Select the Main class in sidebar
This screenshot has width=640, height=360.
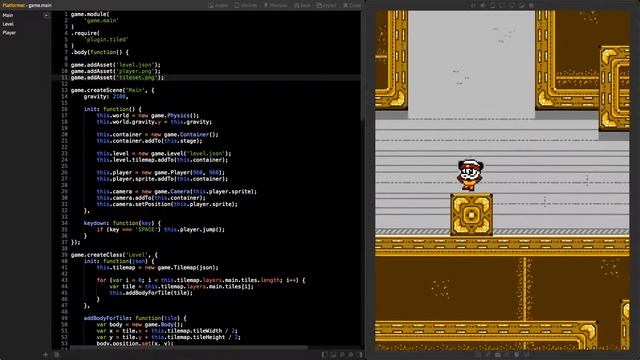click(8, 15)
